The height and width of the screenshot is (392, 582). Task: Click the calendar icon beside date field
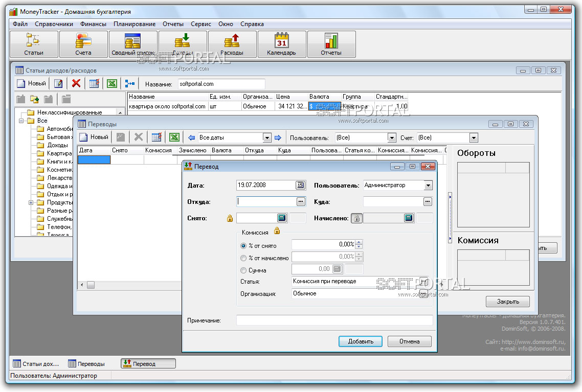(300, 186)
